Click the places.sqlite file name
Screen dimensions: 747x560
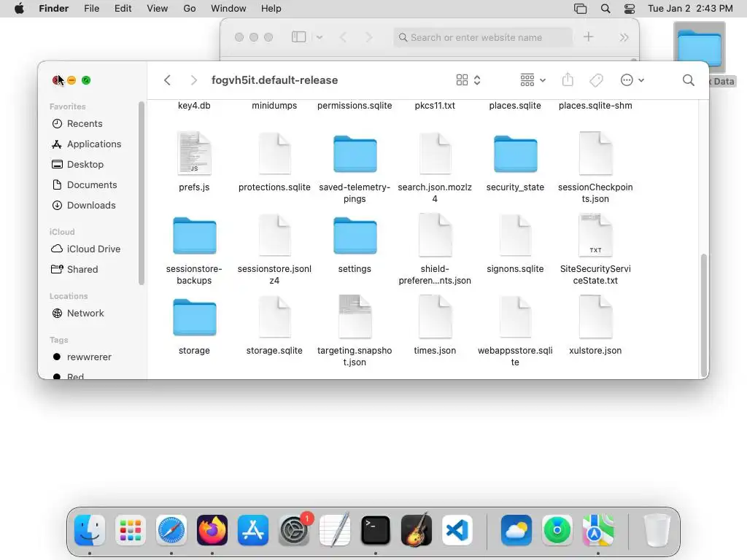tap(516, 105)
